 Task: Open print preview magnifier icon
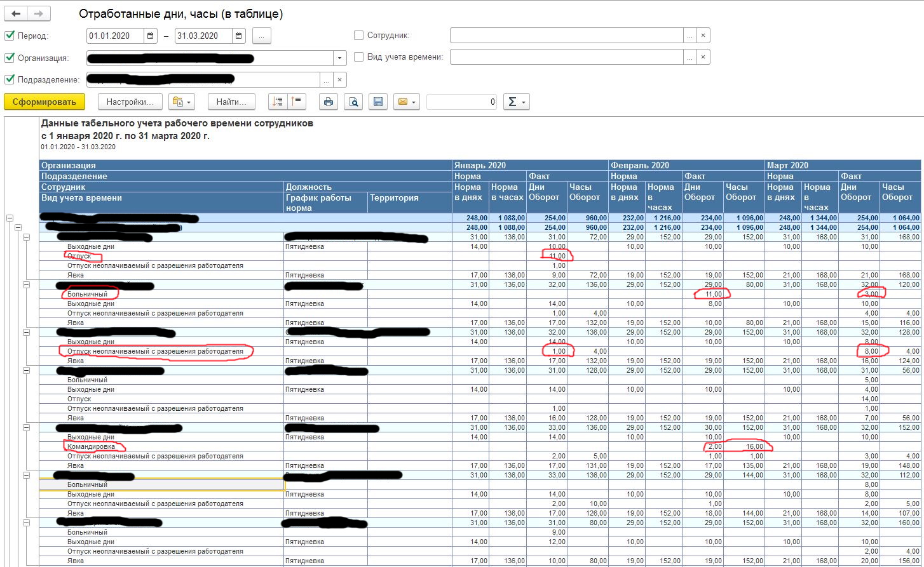click(x=354, y=102)
